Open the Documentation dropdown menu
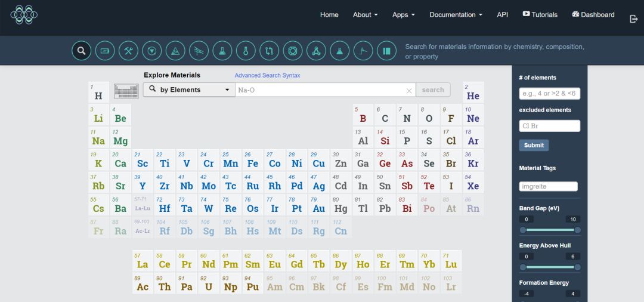The image size is (644, 302). [456, 15]
